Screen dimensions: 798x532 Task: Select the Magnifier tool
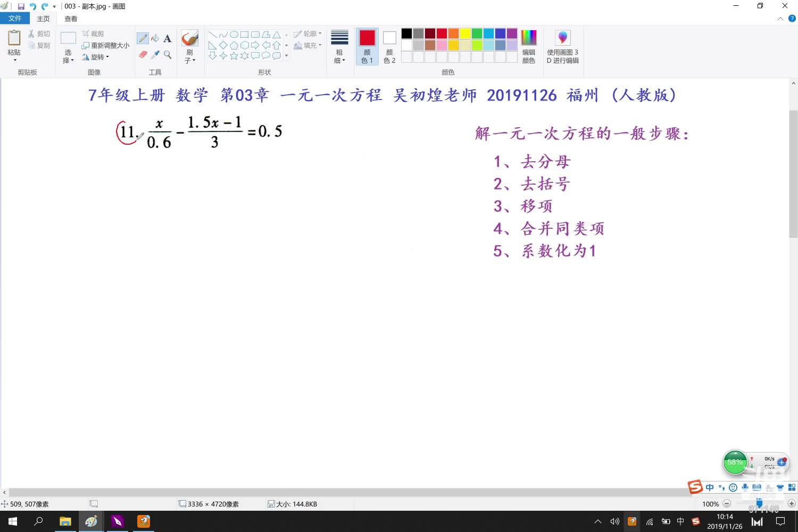[168, 54]
